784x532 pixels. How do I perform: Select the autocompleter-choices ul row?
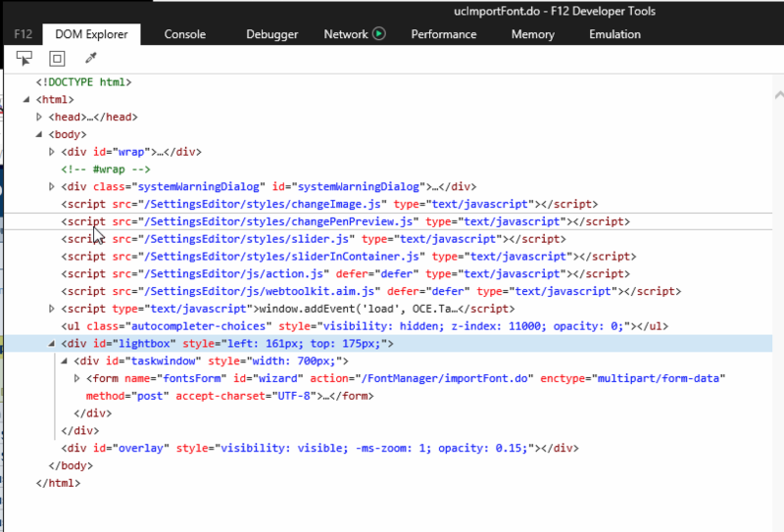point(365,326)
